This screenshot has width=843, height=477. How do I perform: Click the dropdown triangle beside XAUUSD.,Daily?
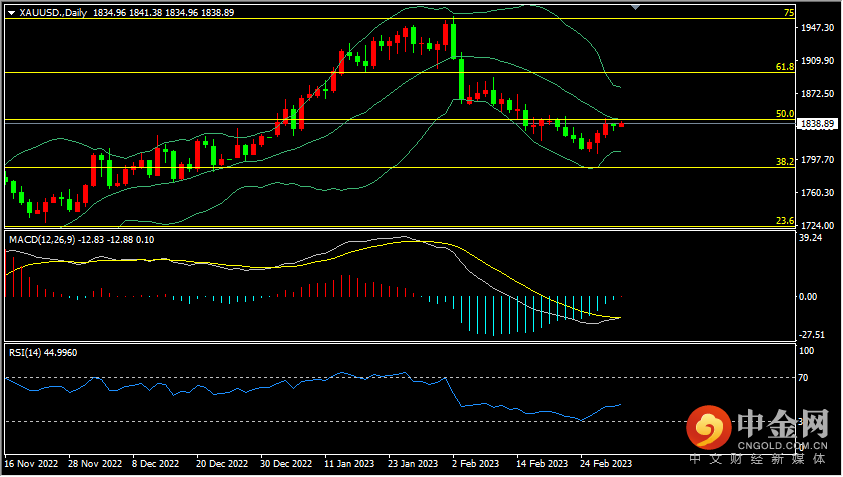11,13
